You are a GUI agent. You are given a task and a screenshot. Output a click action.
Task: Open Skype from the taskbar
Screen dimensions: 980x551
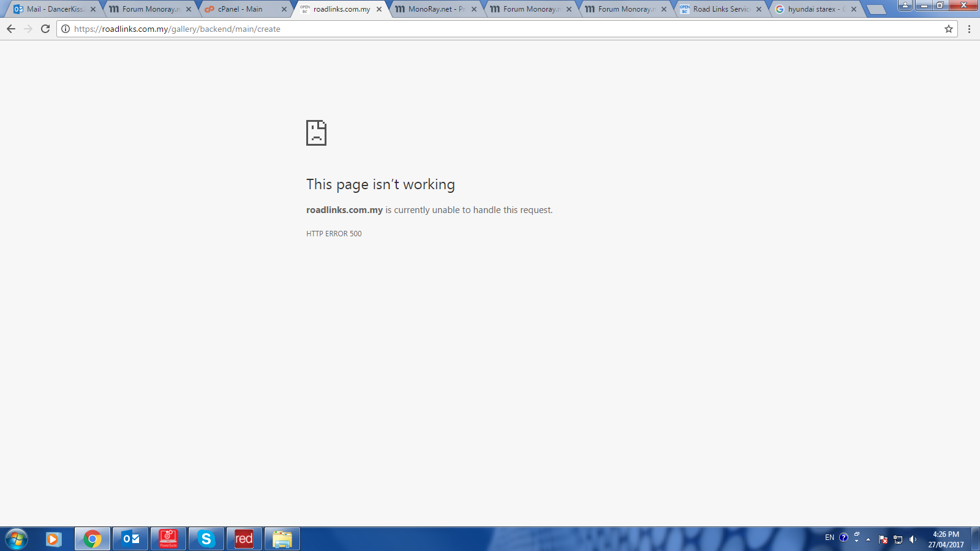(x=206, y=539)
